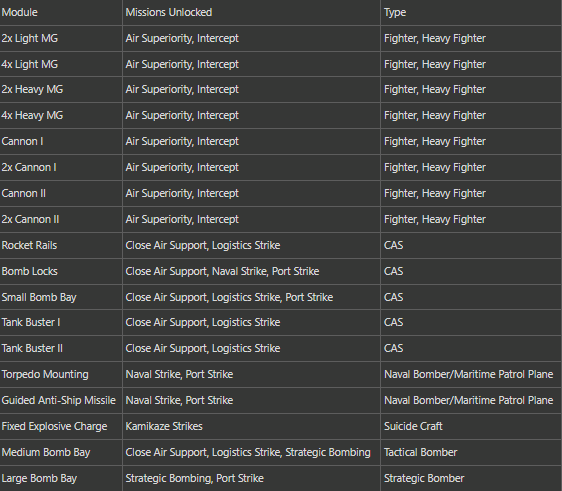Click the Small Bomb Bay module name
The height and width of the screenshot is (491, 562).
[39, 297]
